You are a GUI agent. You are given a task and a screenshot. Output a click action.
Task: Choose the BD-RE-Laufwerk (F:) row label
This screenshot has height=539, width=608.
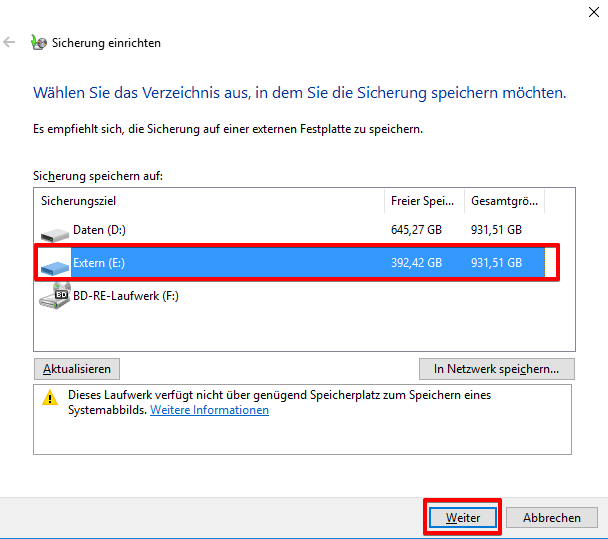[x=126, y=296]
